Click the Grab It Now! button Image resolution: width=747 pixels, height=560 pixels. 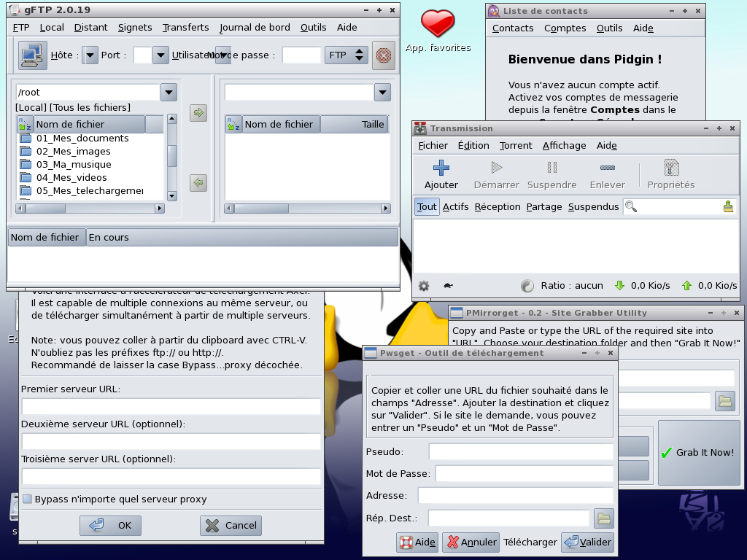pos(699,453)
